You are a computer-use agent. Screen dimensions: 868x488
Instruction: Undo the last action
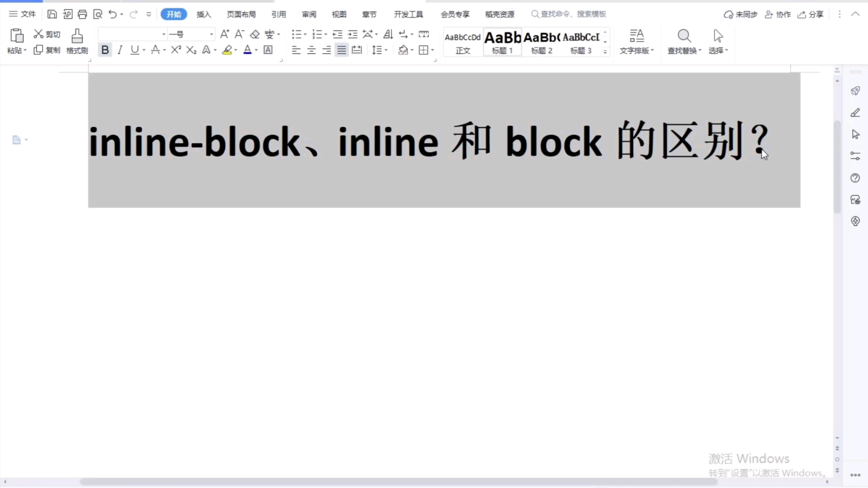pyautogui.click(x=113, y=14)
